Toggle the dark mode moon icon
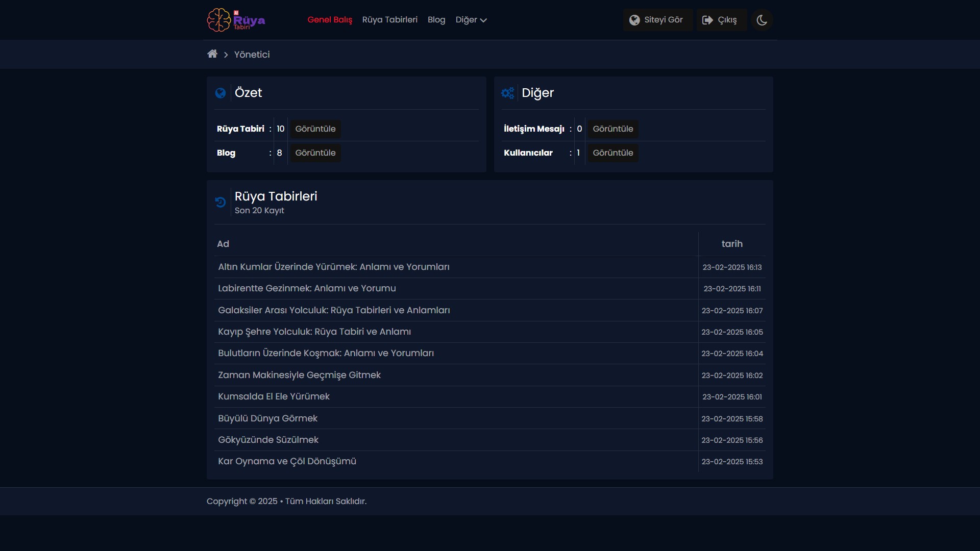The width and height of the screenshot is (980, 551). pos(762,20)
